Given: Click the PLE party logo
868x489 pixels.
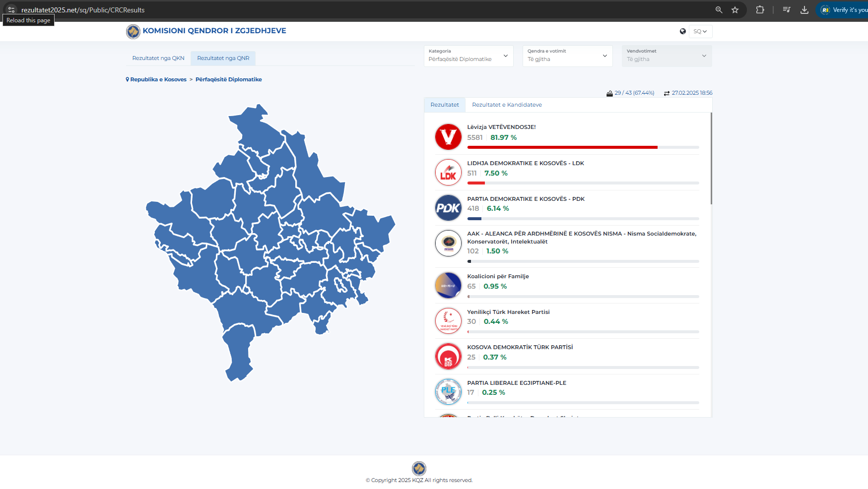Looking at the screenshot, I should point(448,392).
